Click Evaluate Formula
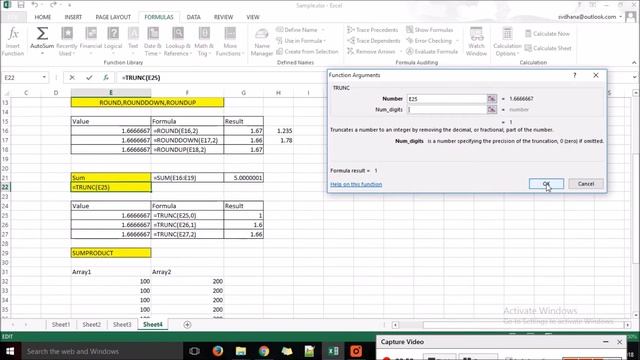 432,51
